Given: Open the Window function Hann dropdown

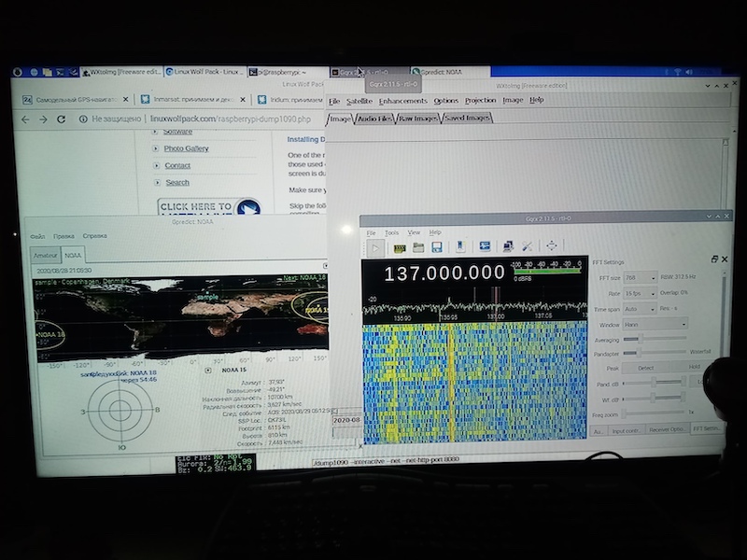Looking at the screenshot, I should pos(655,324).
